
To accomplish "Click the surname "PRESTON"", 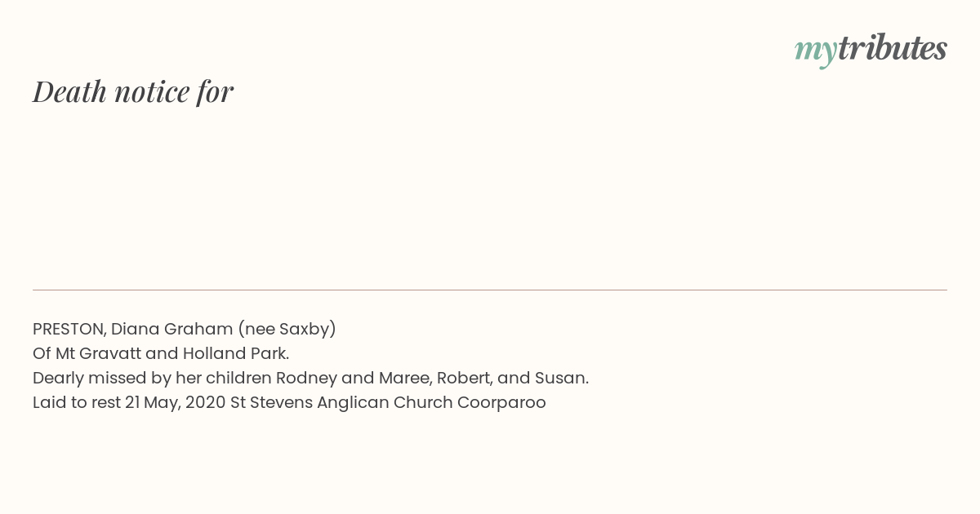I will coord(69,329).
